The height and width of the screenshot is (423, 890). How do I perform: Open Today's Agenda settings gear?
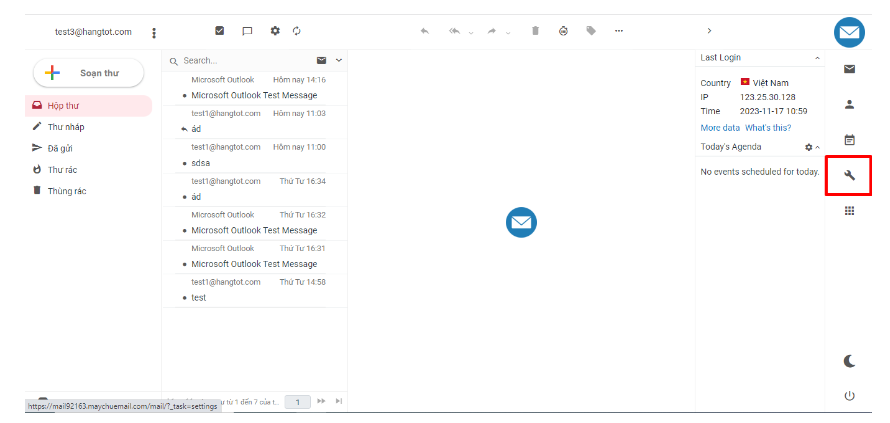coord(808,147)
